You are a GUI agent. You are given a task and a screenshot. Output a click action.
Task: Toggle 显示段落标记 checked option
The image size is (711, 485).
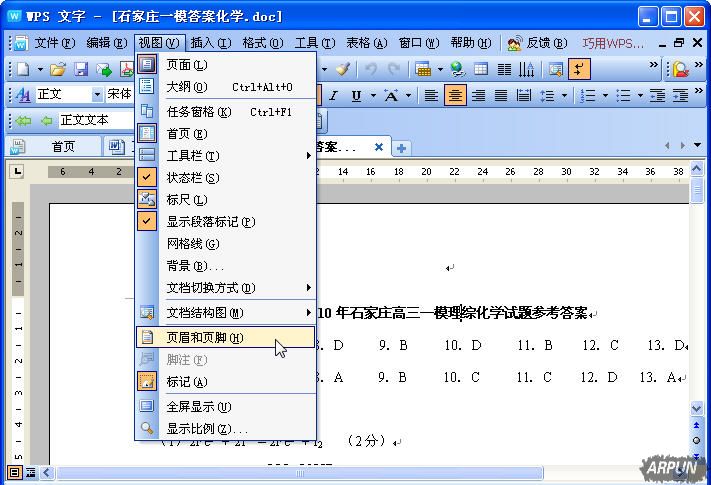click(210, 222)
